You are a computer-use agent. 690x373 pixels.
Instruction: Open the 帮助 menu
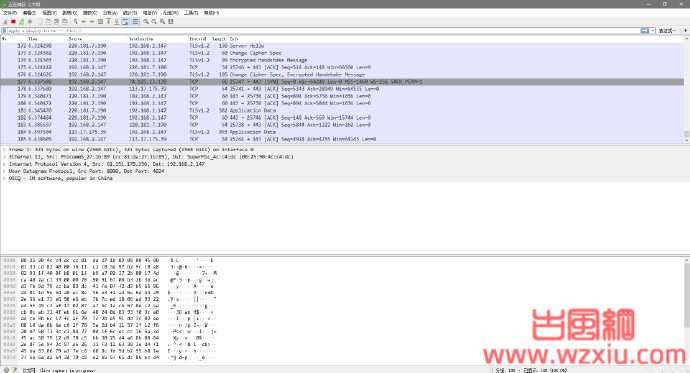211,13
